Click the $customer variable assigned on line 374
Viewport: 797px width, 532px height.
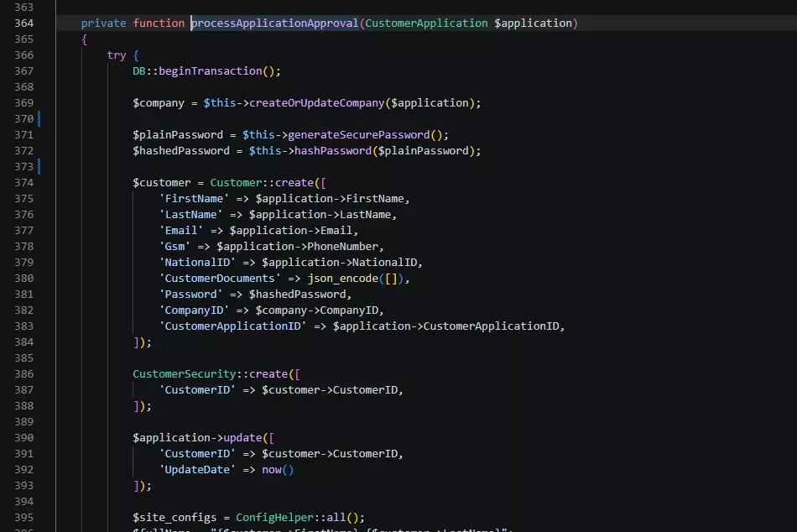tap(162, 183)
